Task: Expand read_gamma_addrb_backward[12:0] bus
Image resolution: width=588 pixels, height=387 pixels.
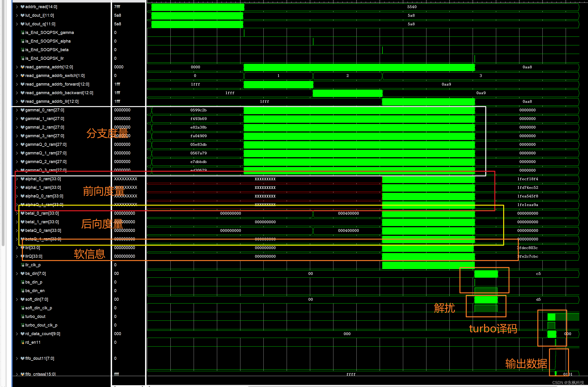Action: pos(17,93)
